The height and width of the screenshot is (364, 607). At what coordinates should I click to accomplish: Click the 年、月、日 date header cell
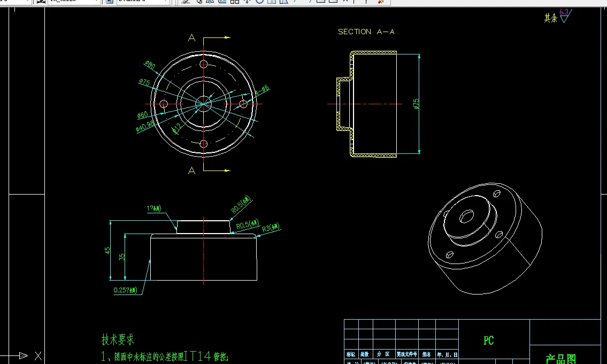point(447,354)
